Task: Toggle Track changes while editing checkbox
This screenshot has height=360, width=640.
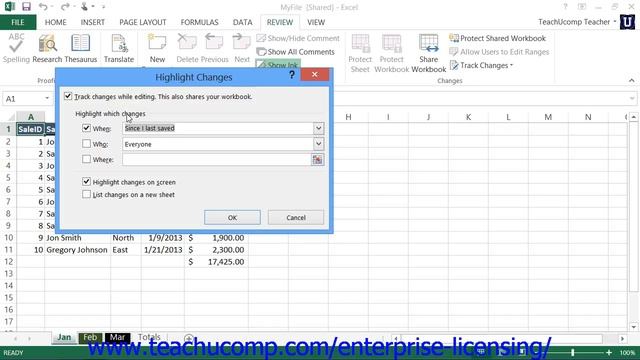Action: [68, 96]
